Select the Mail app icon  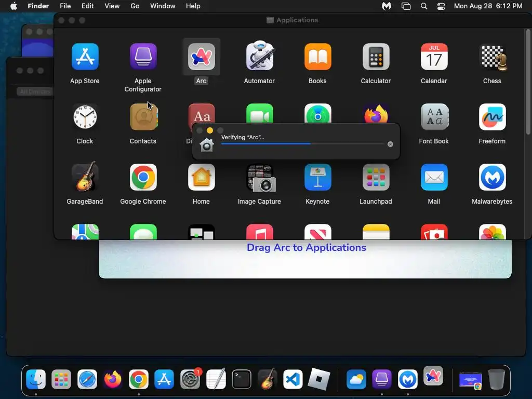(x=434, y=178)
